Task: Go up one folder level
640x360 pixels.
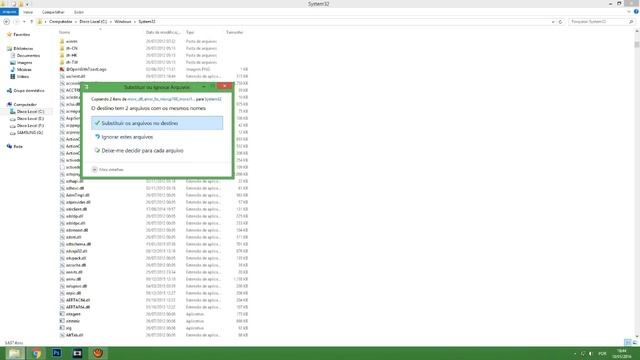Action: [x=31, y=22]
